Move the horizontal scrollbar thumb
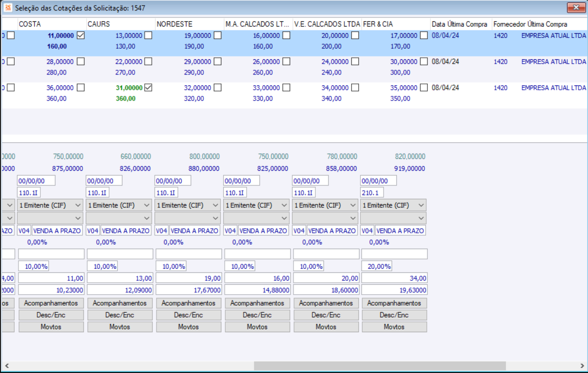588x373 pixels. click(380, 366)
